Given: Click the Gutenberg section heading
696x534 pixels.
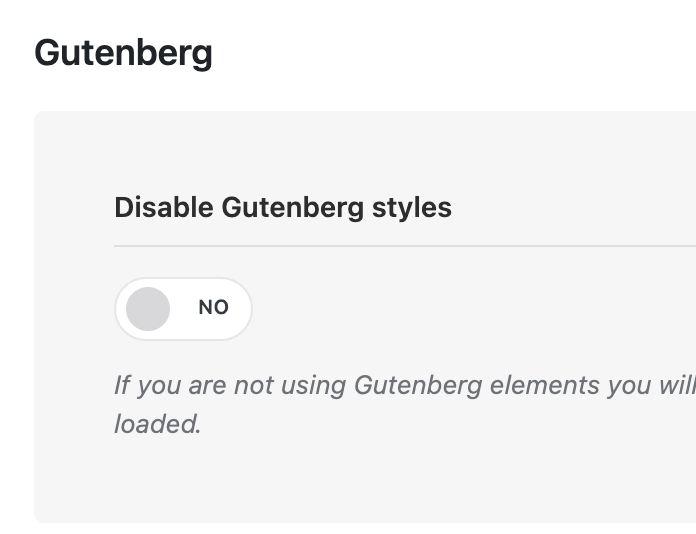Looking at the screenshot, I should click(123, 53).
